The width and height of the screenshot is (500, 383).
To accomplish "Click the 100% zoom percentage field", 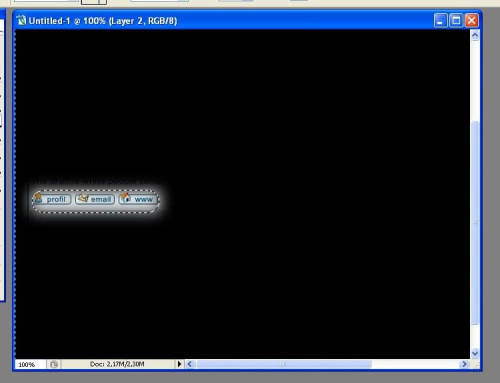I will (x=30, y=364).
